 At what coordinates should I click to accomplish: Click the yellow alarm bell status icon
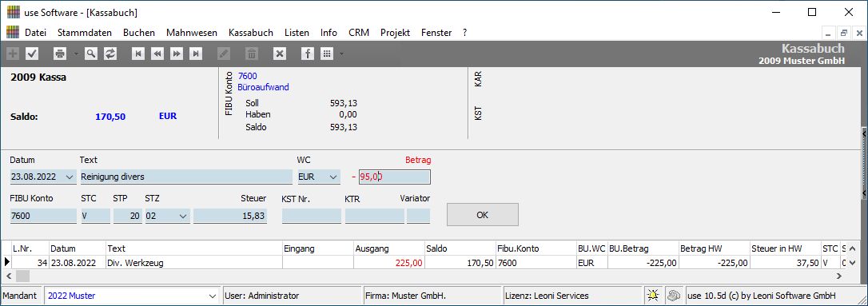[x=654, y=296]
